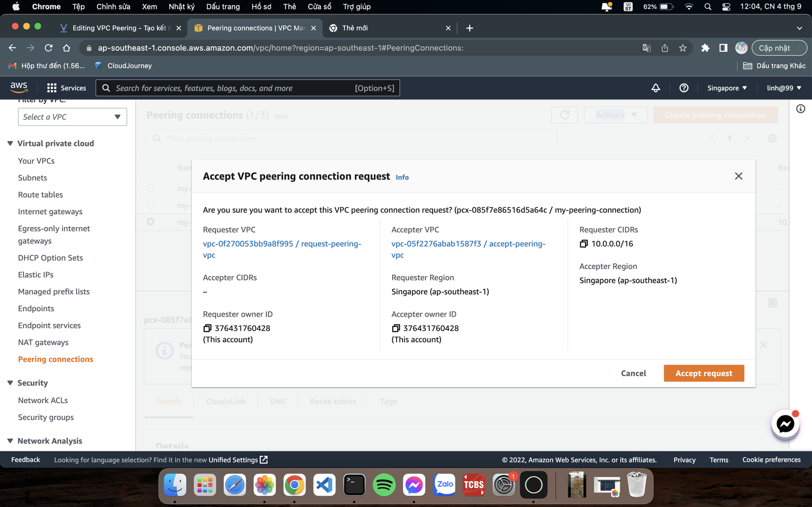Toggle the Chrome side panel

tap(723, 48)
